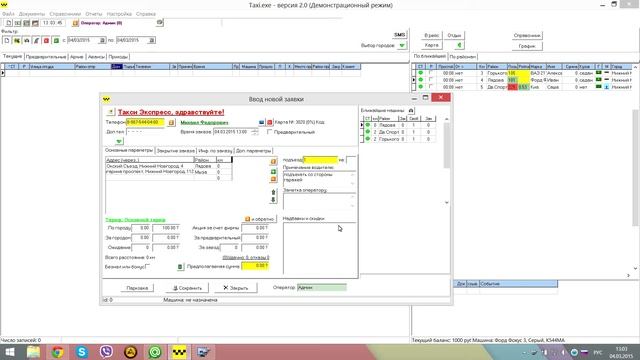640x360 pixels.
Task: Click the График button in right panel
Action: pyautogui.click(x=527, y=46)
